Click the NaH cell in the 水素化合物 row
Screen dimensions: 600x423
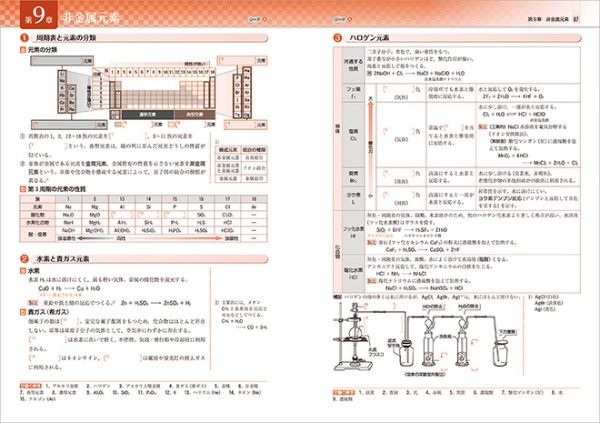pos(68,222)
